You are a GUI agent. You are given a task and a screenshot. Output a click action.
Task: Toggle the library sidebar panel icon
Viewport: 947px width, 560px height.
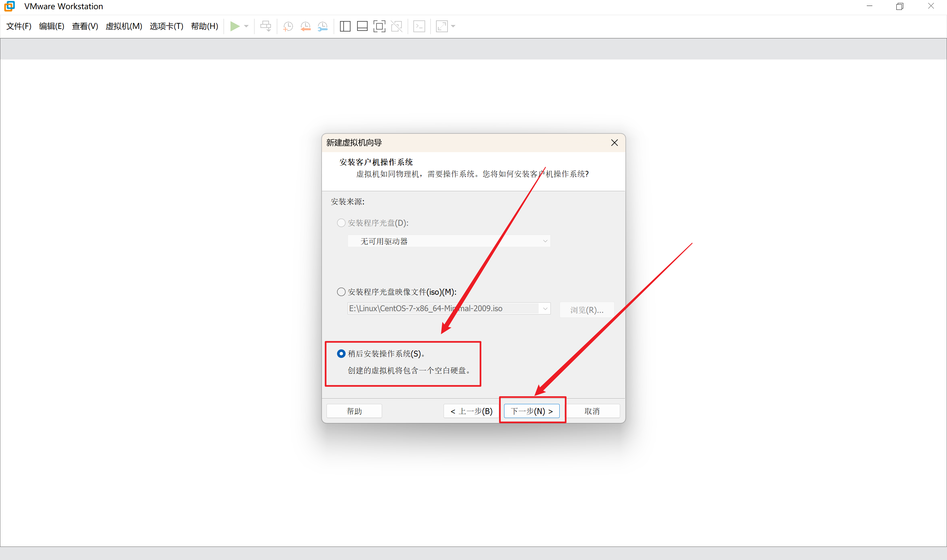(x=345, y=26)
